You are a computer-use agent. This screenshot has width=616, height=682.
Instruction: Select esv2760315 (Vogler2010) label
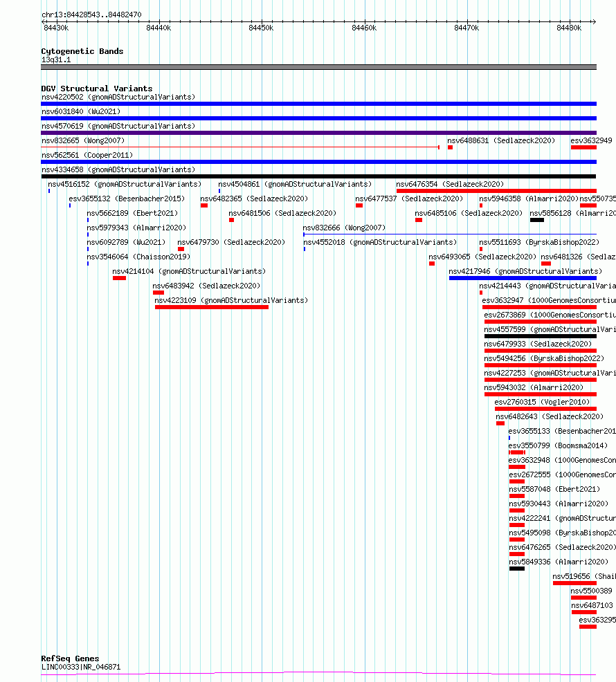tap(542, 402)
